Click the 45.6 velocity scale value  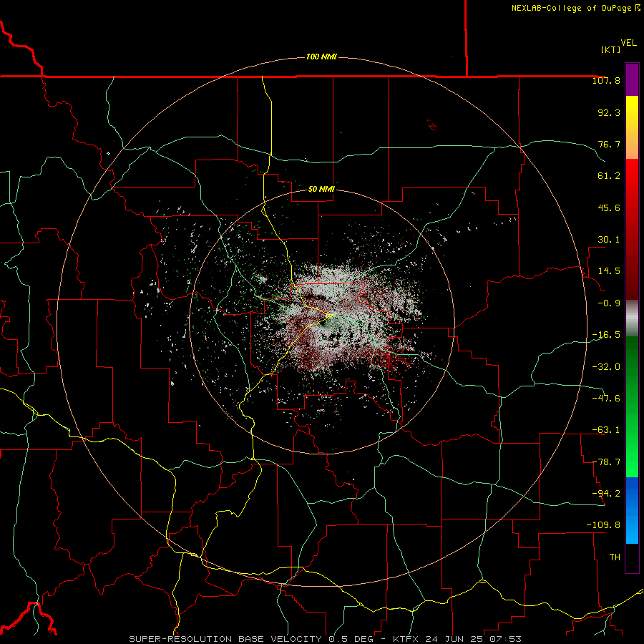pyautogui.click(x=609, y=208)
